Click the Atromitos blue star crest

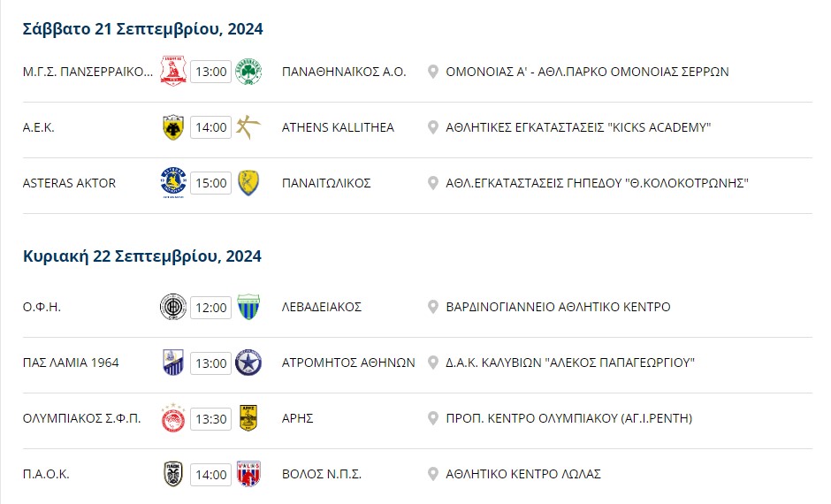pos(248,363)
